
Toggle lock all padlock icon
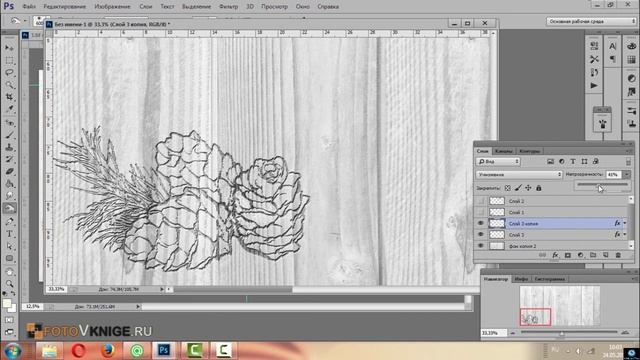click(539, 188)
